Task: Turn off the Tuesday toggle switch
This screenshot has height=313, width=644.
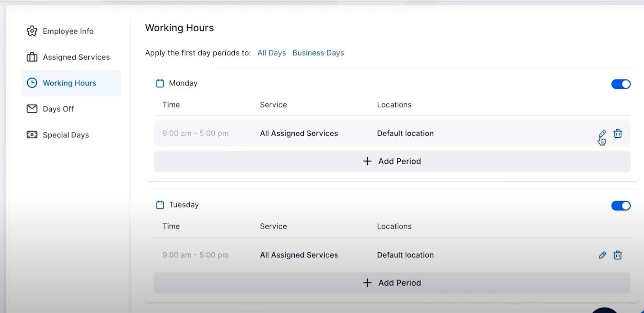Action: coord(621,206)
